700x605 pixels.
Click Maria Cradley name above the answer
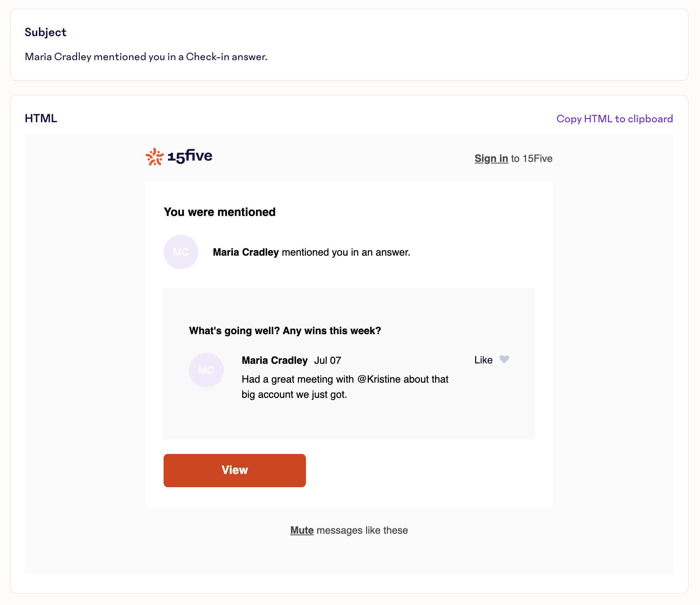point(275,361)
